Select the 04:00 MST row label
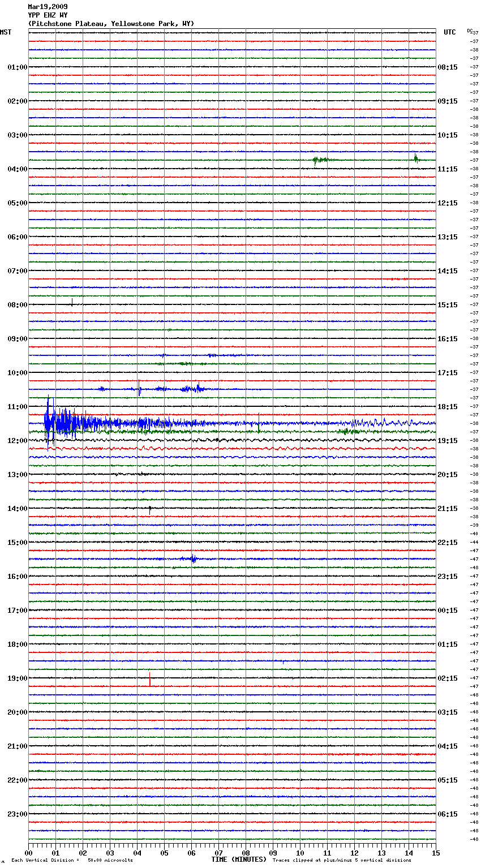The image size is (481, 868). click(x=17, y=169)
